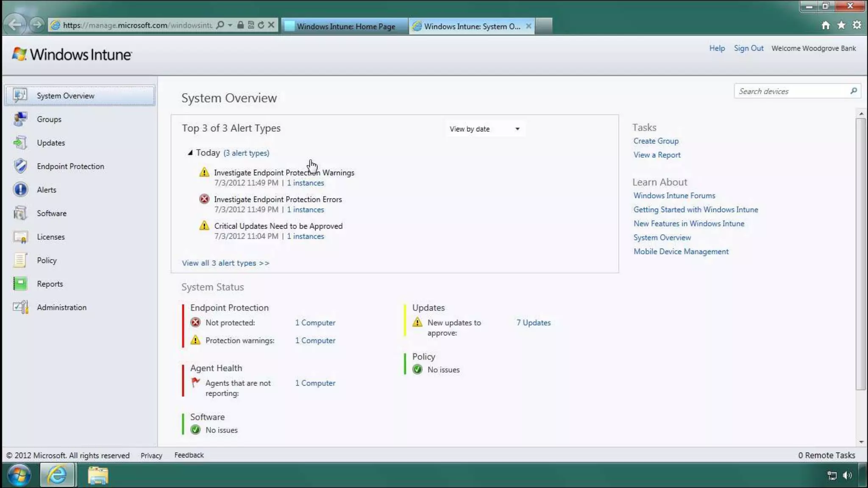Collapse the Today alert group
Viewport: 868px width, 488px height.
tap(190, 152)
